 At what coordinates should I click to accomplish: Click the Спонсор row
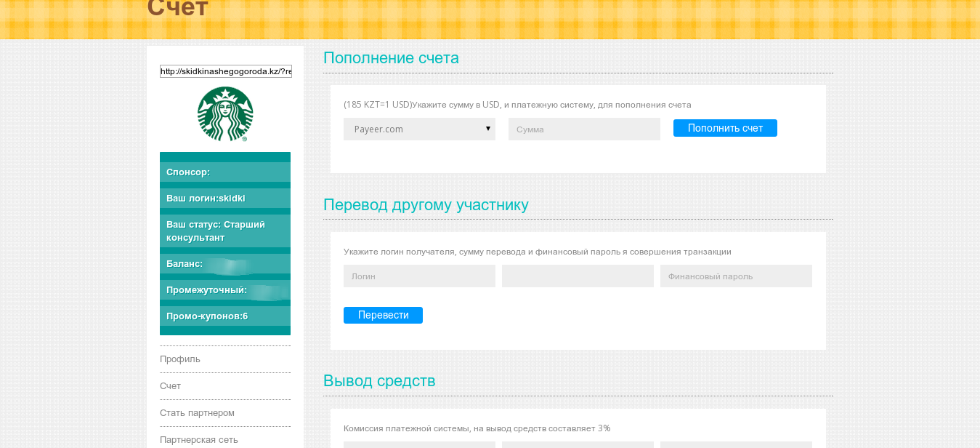225,172
